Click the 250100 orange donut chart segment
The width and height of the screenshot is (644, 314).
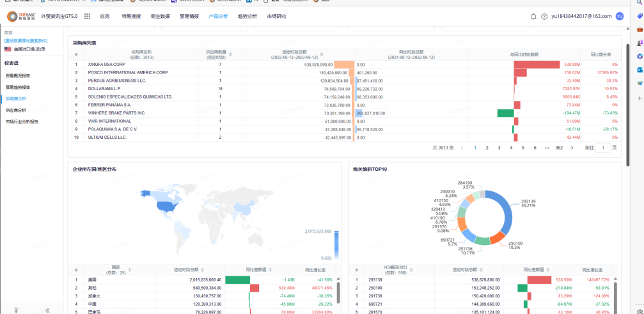pos(496,237)
